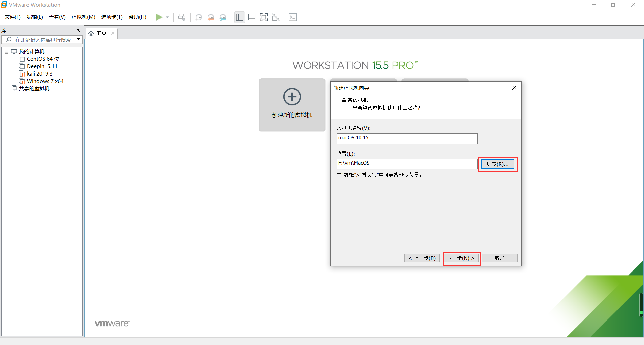Open the Snapshot Manager icon
The width and height of the screenshot is (644, 345).
coord(223,17)
